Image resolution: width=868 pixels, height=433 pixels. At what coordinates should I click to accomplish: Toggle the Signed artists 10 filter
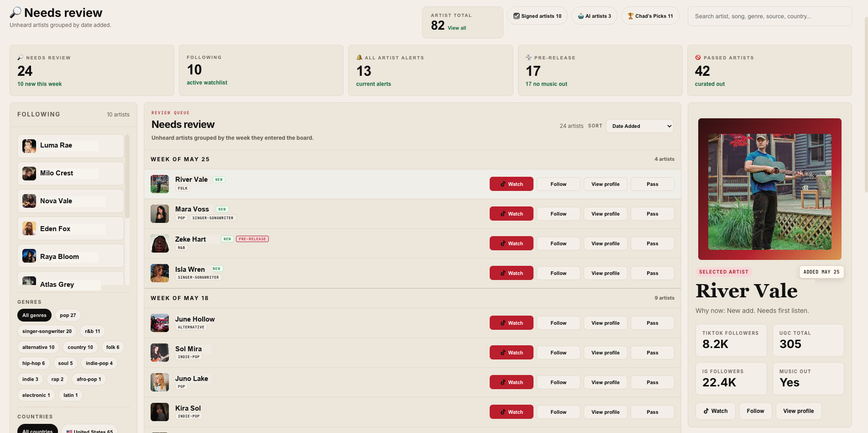[x=537, y=16]
